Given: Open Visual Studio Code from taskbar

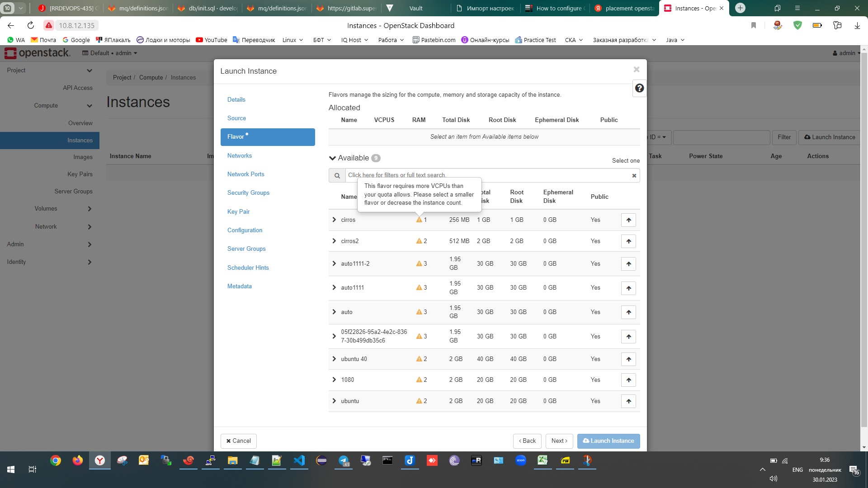Looking at the screenshot, I should click(299, 460).
